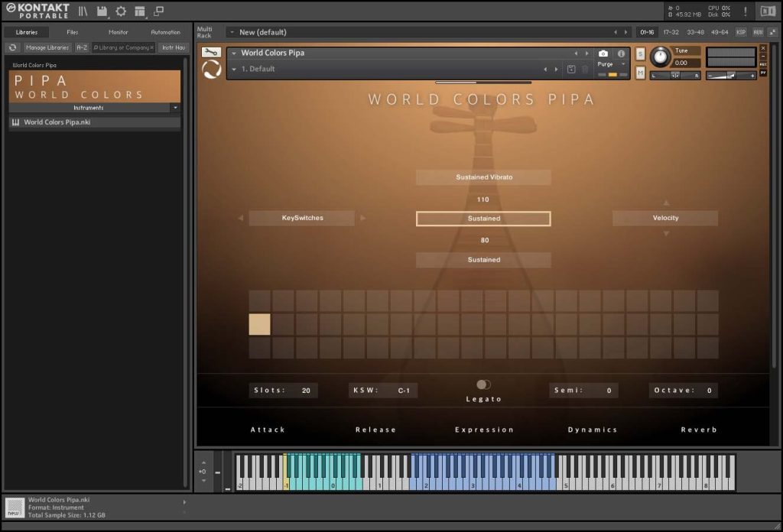Open the library browser icon in top toolbar
The image size is (783, 532).
(x=83, y=11)
